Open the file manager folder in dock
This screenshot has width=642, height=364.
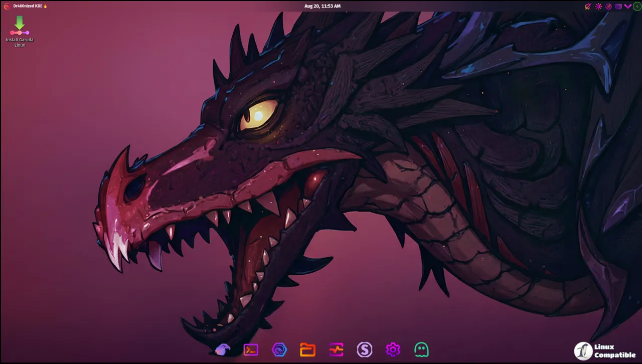pyautogui.click(x=307, y=349)
